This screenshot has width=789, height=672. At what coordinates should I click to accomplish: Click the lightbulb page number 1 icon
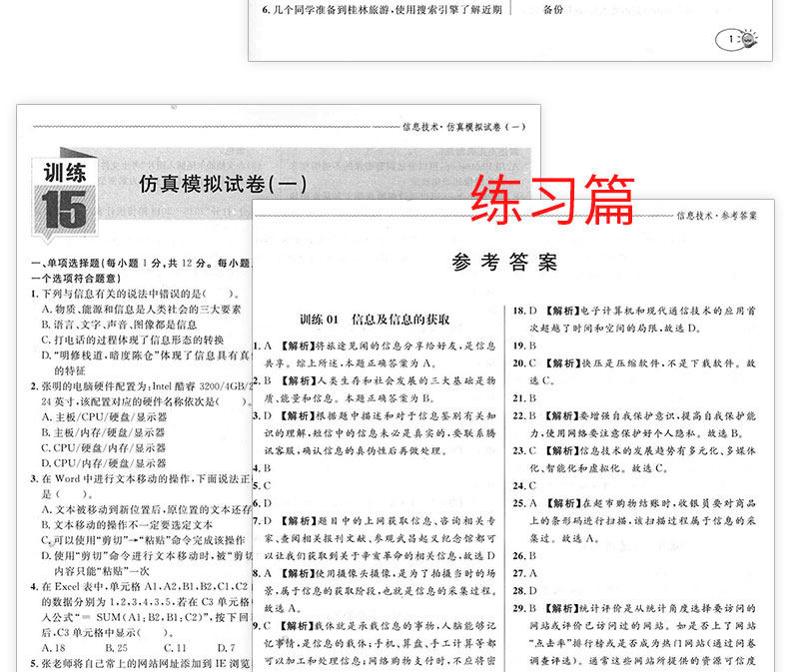click(x=737, y=39)
